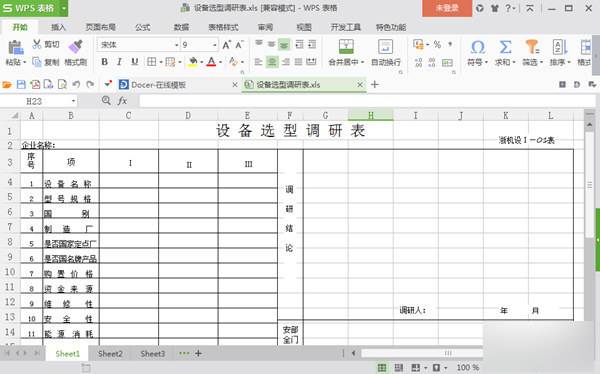
Task: Click the Sort (排序) A-Z icon
Action: (560, 47)
